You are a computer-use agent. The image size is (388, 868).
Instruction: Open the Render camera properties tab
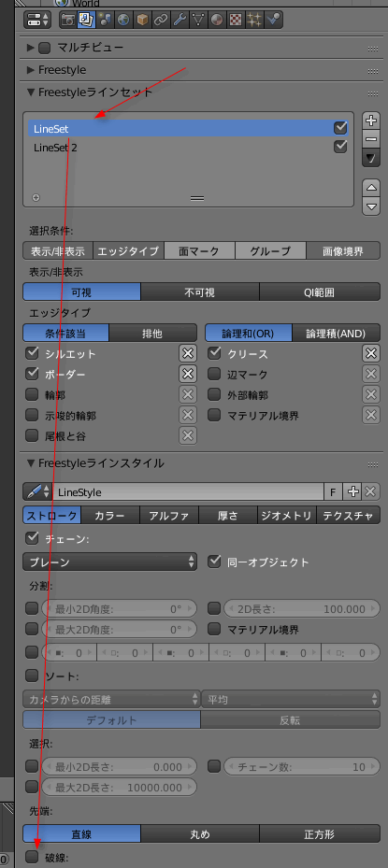coord(69,21)
